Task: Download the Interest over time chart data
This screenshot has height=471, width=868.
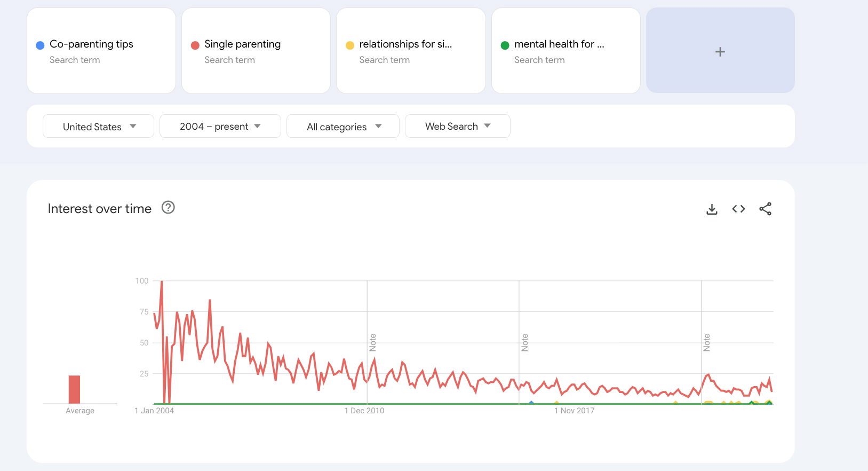Action: click(x=712, y=209)
